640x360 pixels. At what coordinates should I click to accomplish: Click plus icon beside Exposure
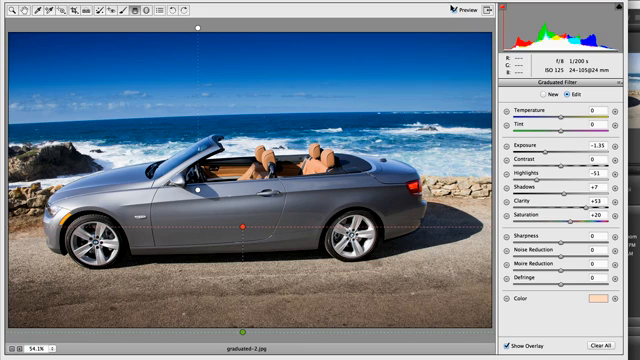615,146
